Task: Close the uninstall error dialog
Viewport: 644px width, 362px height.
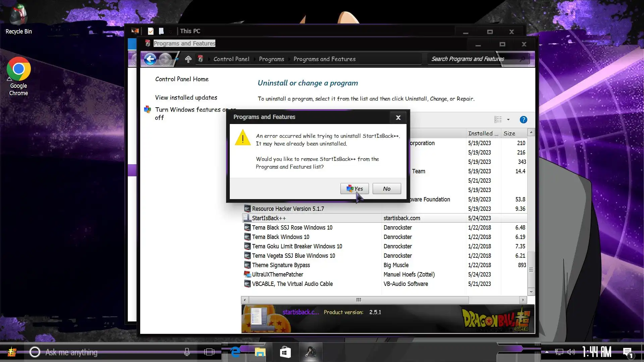Action: pyautogui.click(x=398, y=118)
